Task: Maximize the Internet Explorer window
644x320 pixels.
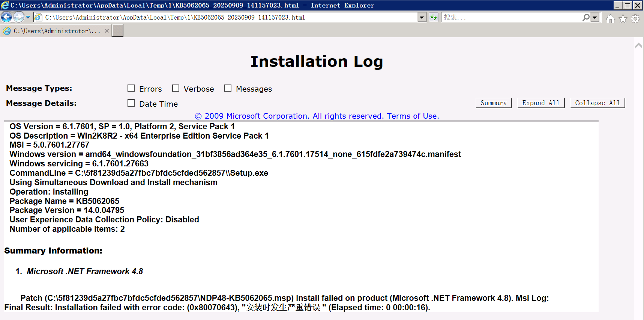Action: click(x=627, y=5)
